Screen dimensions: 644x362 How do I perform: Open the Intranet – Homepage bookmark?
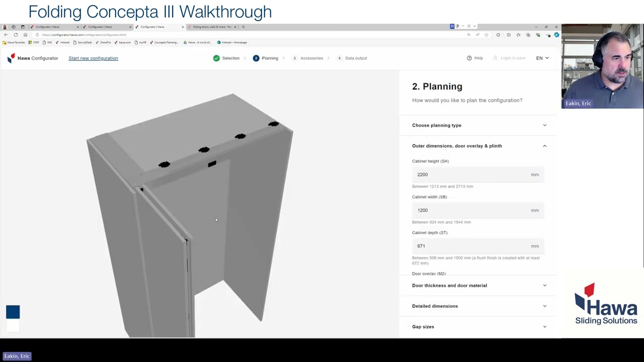pos(232,42)
